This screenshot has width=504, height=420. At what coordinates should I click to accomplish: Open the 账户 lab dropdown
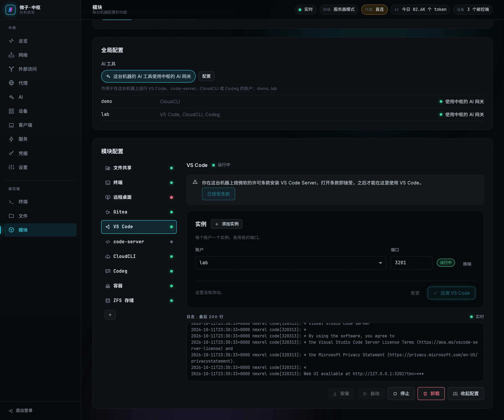(291, 263)
